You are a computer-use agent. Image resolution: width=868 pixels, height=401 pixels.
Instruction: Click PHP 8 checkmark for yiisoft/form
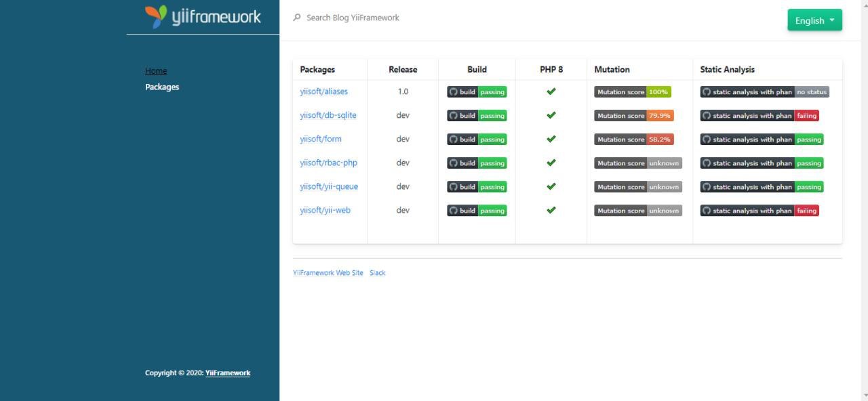[551, 139]
